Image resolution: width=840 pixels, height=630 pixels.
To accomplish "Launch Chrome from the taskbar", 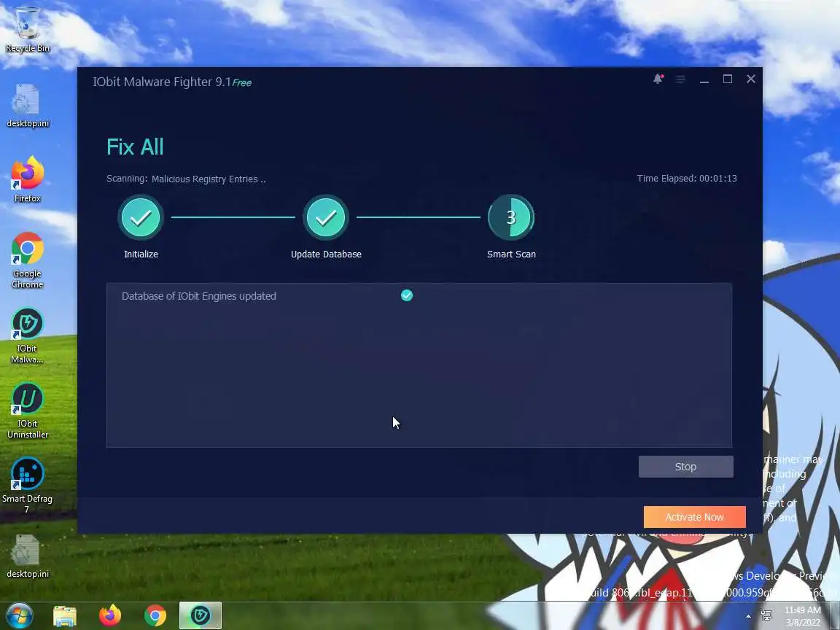I will coord(155,615).
